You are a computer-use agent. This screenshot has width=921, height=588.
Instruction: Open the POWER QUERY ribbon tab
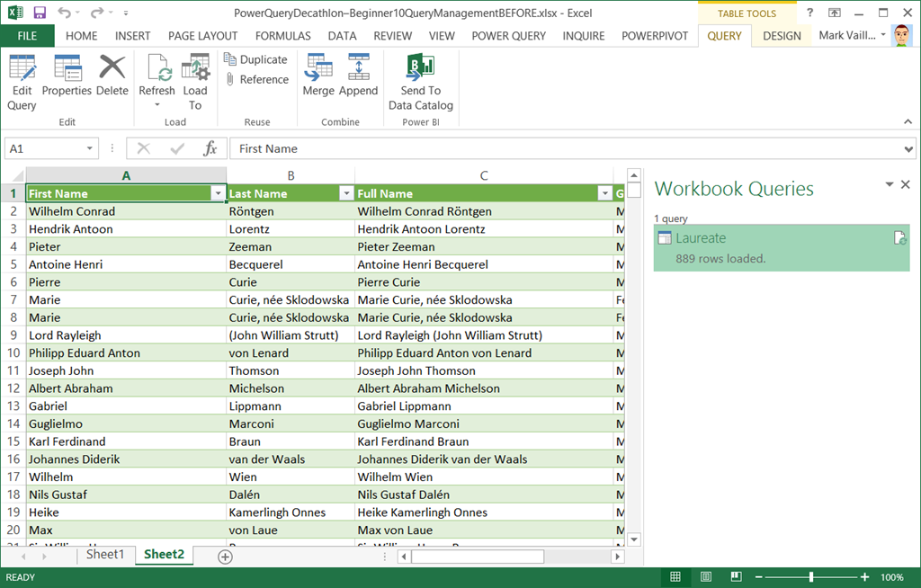(508, 36)
